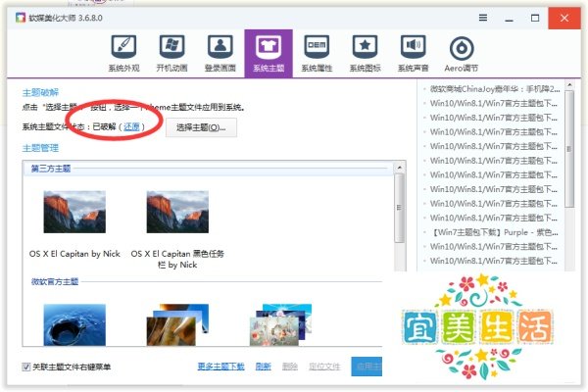Click the 删除 delete link
This screenshot has width=588, height=392.
290,367
